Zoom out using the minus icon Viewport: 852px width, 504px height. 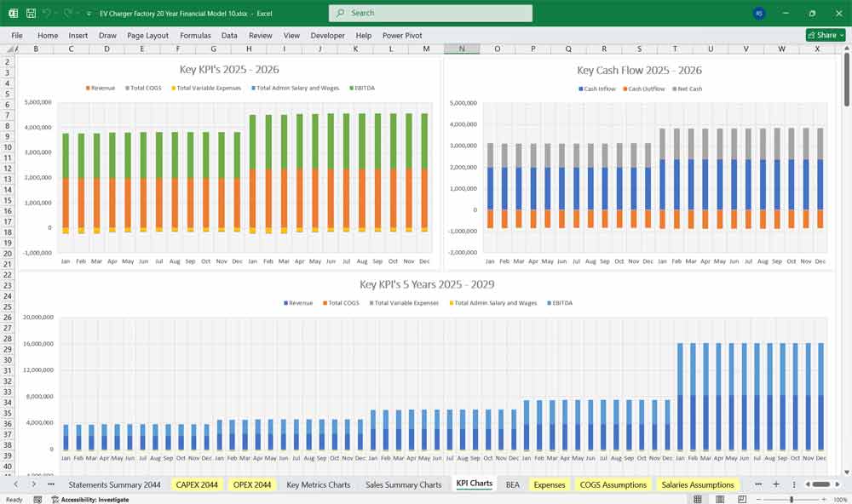pyautogui.click(x=758, y=497)
